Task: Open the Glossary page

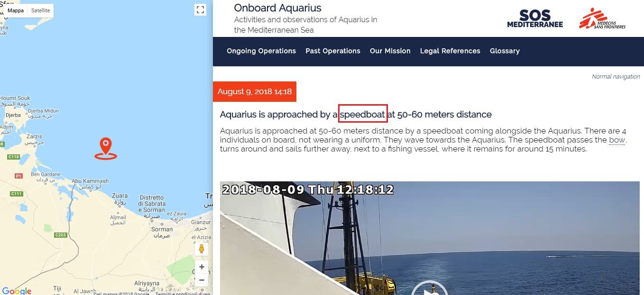Action: tap(505, 51)
